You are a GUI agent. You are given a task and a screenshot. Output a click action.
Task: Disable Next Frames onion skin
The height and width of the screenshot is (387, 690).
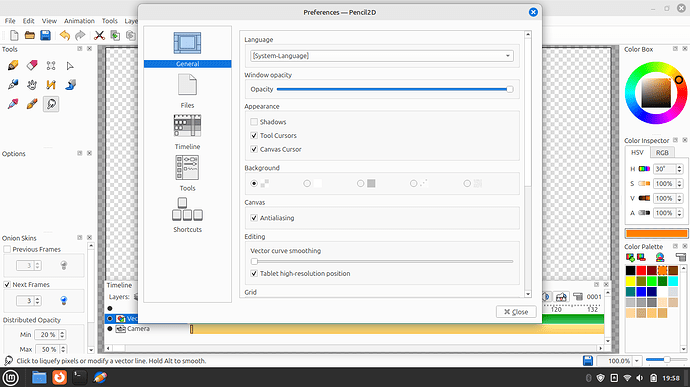[x=7, y=284]
